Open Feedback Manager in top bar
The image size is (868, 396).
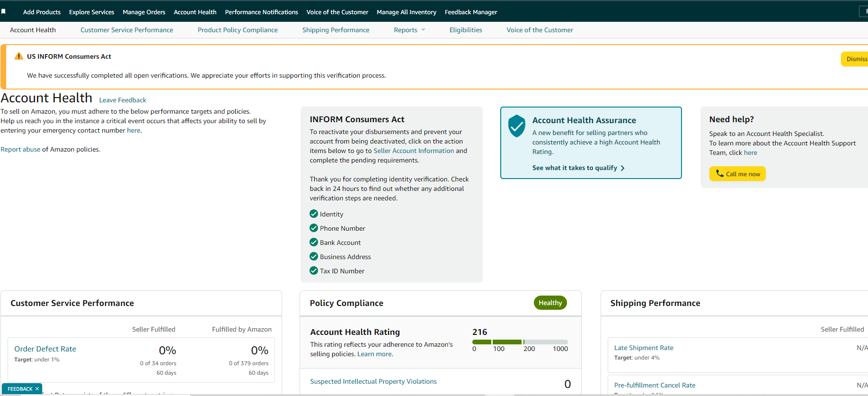471,12
